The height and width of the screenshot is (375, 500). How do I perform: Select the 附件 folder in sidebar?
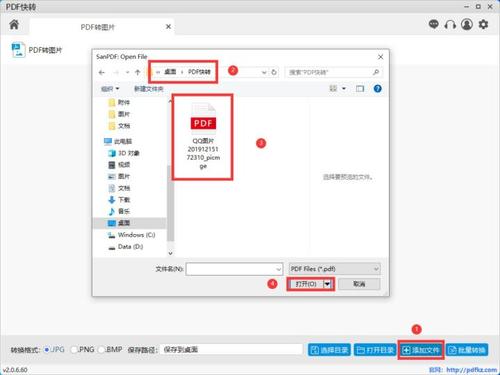119,102
